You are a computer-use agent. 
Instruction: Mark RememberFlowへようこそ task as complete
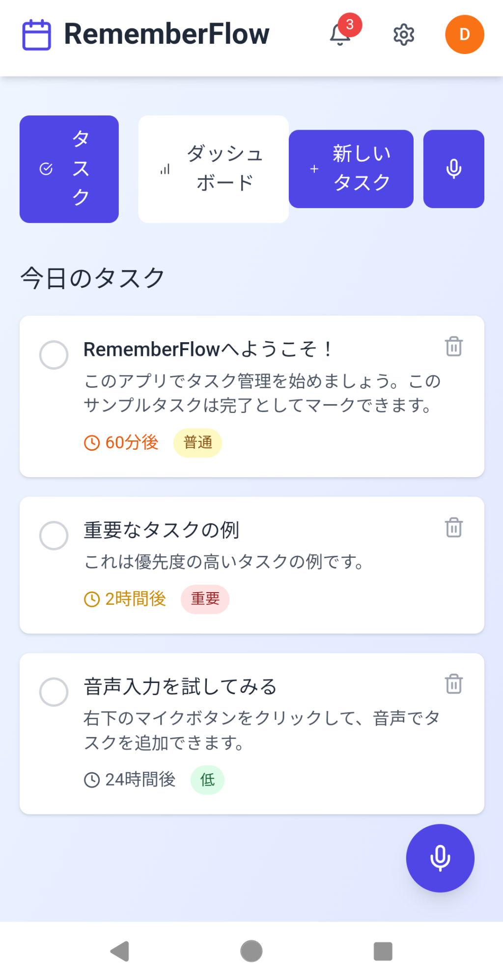[x=54, y=354]
